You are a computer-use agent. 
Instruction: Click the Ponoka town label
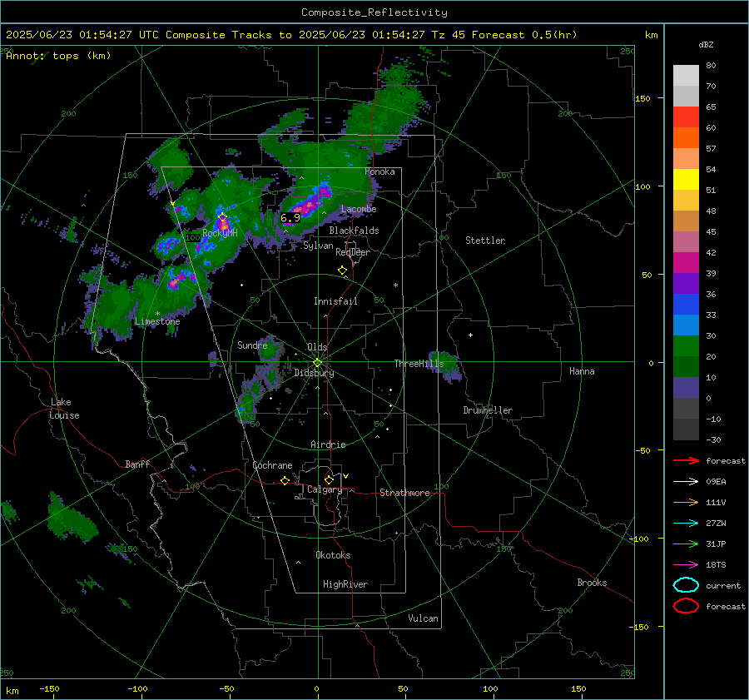tap(379, 171)
